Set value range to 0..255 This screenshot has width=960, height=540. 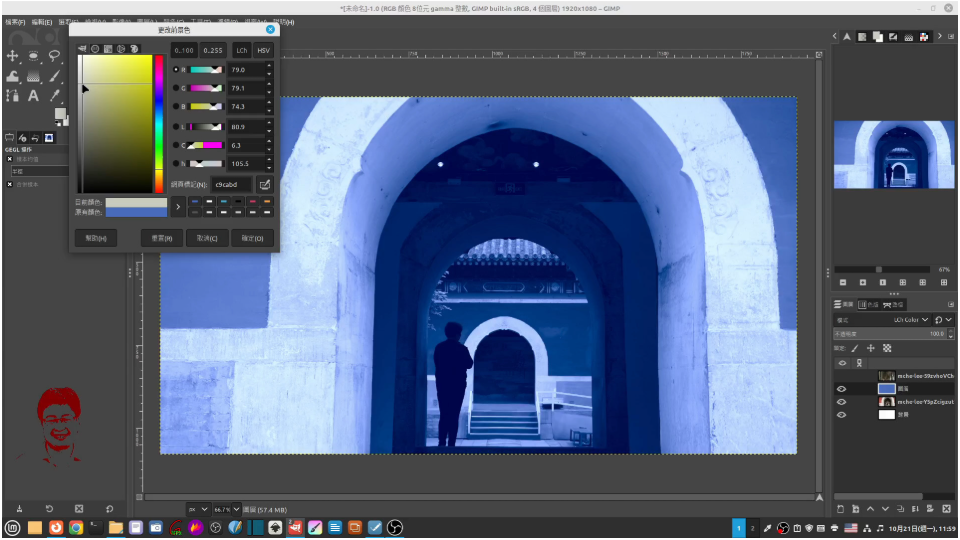(x=213, y=50)
